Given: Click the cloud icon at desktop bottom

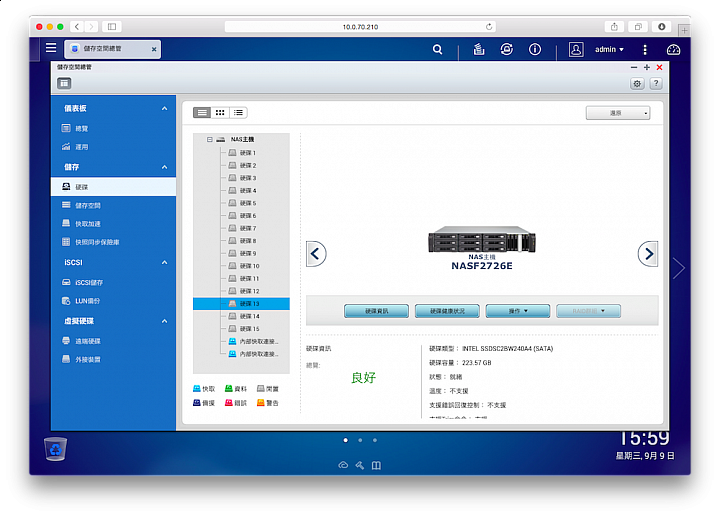Looking at the screenshot, I should pyautogui.click(x=343, y=465).
